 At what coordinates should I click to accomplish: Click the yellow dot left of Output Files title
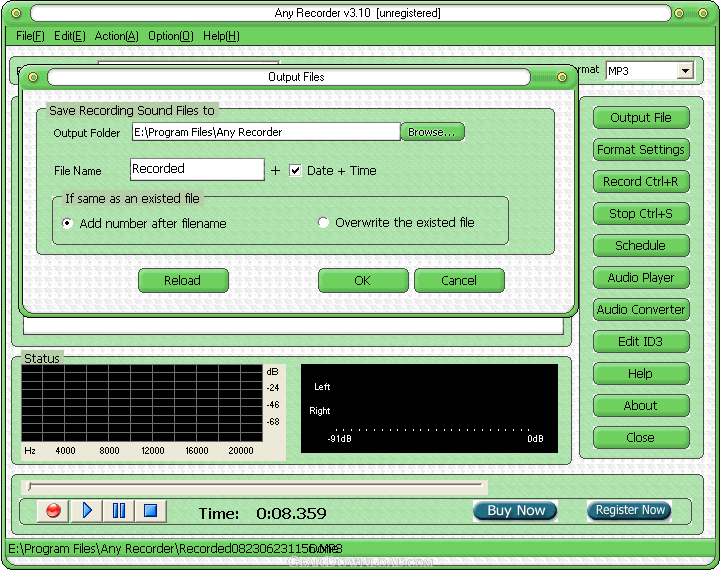33,77
